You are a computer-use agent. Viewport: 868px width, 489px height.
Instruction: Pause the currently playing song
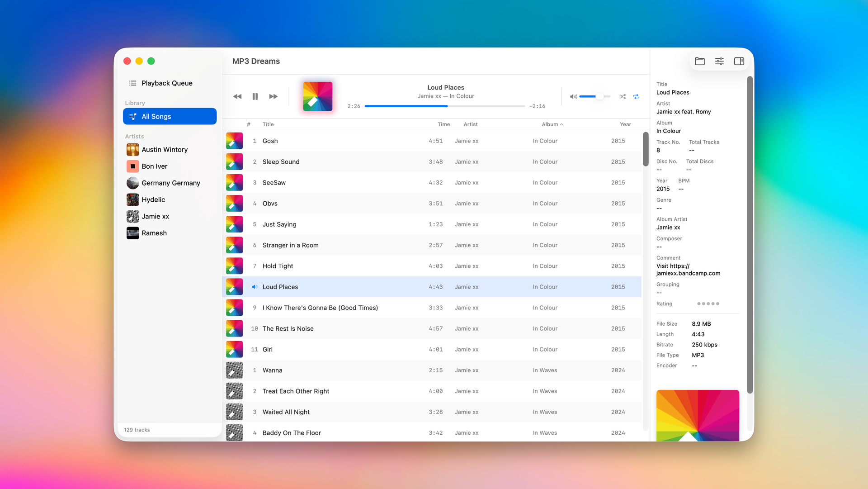[x=255, y=96]
